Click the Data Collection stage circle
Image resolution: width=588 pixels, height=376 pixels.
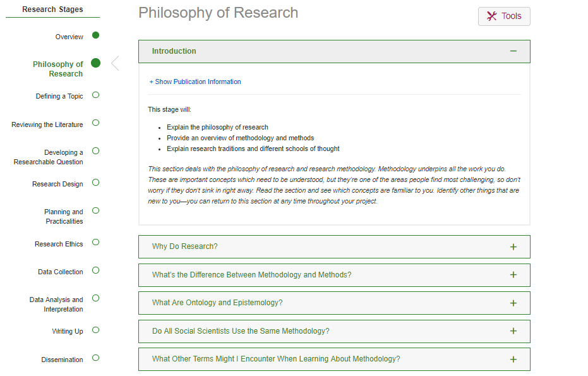tap(96, 270)
